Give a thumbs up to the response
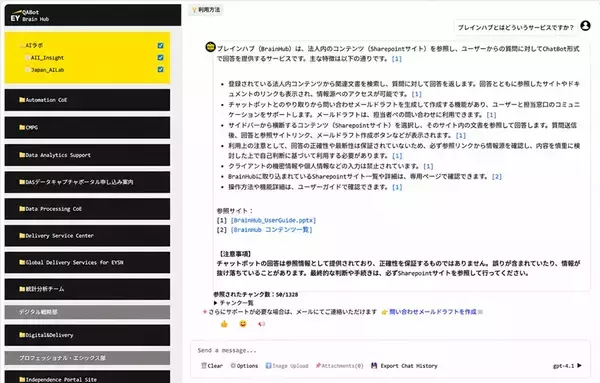This screenshot has width=600, height=383. point(224,324)
